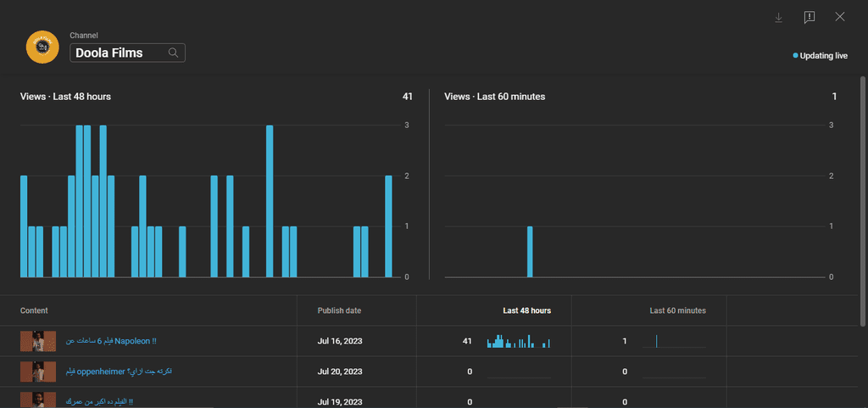The height and width of the screenshot is (408, 868).
Task: Click the 41 total above 48-hour chart
Action: point(408,97)
